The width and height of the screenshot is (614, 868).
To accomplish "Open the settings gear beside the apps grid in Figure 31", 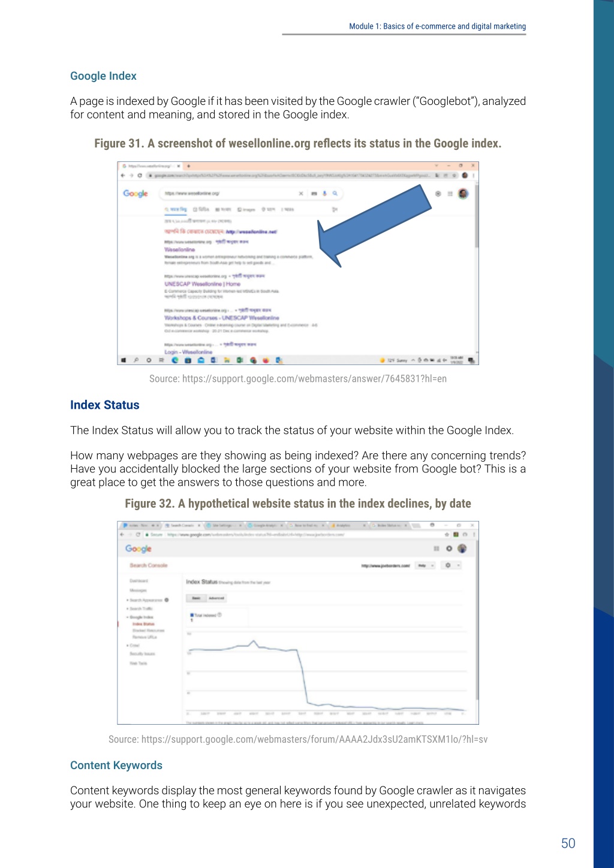I will pos(438,194).
